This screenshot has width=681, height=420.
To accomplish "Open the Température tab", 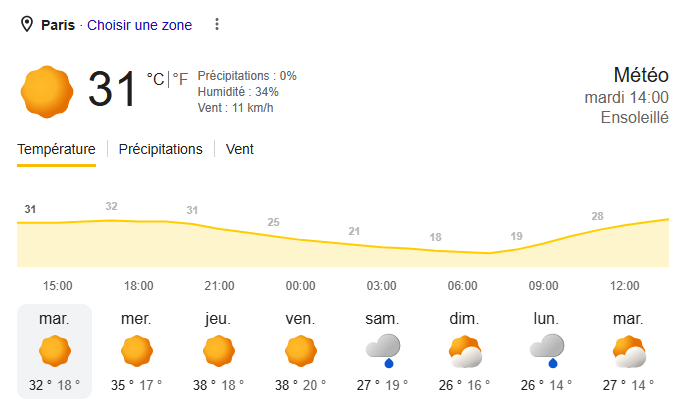I will [56, 149].
